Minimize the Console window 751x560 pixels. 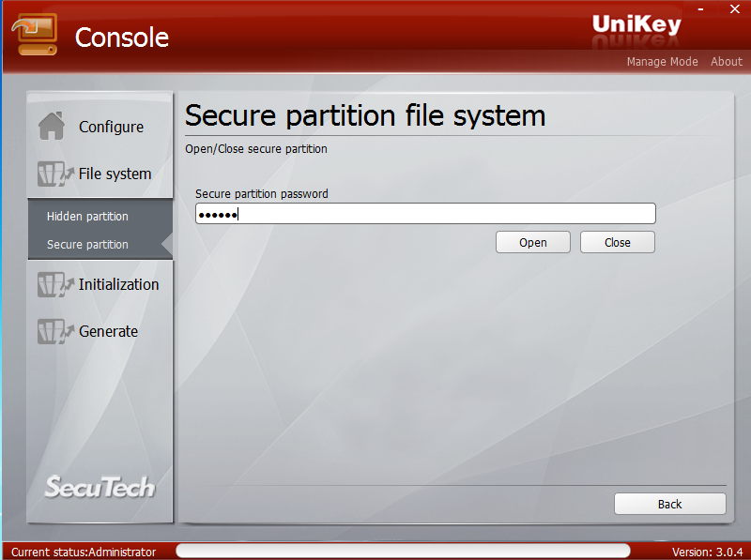coord(700,9)
